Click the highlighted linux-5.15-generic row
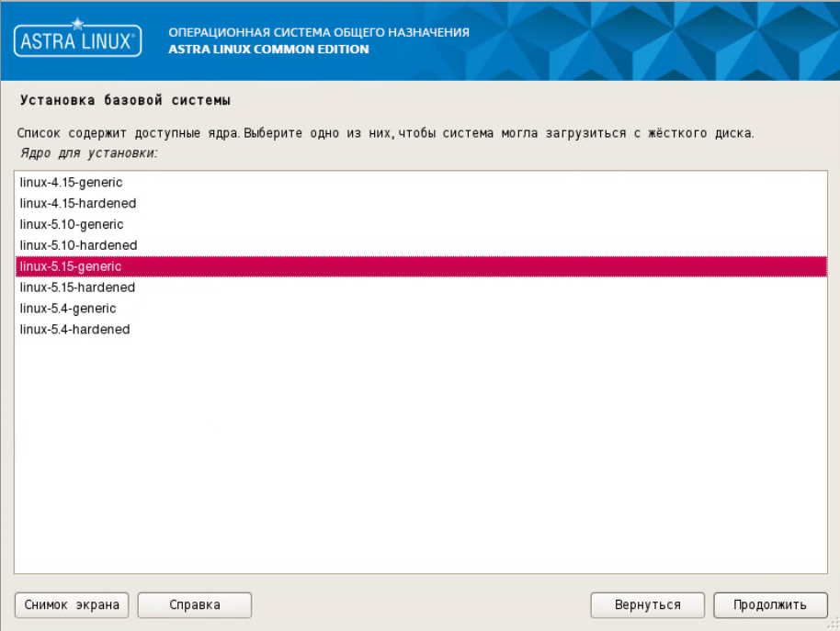The height and width of the screenshot is (631, 840). click(x=421, y=266)
